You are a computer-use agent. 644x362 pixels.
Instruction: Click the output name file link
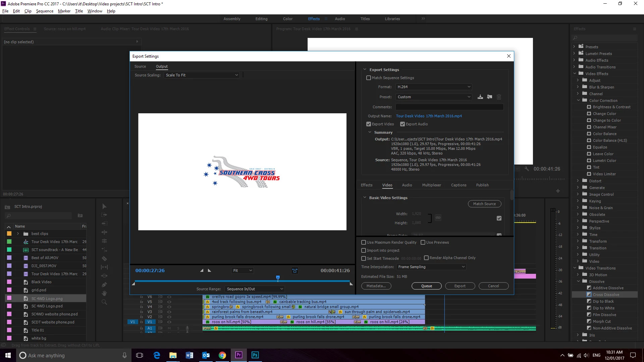click(429, 116)
